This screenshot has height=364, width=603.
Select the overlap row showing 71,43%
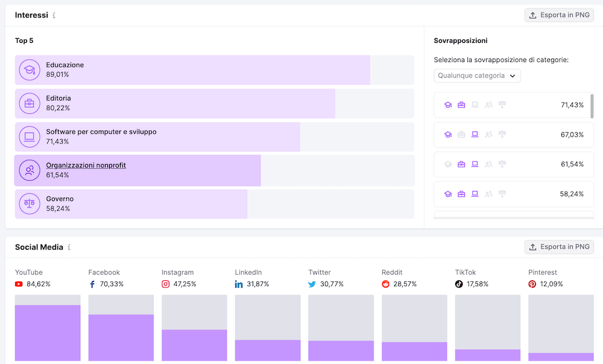pyautogui.click(x=514, y=104)
